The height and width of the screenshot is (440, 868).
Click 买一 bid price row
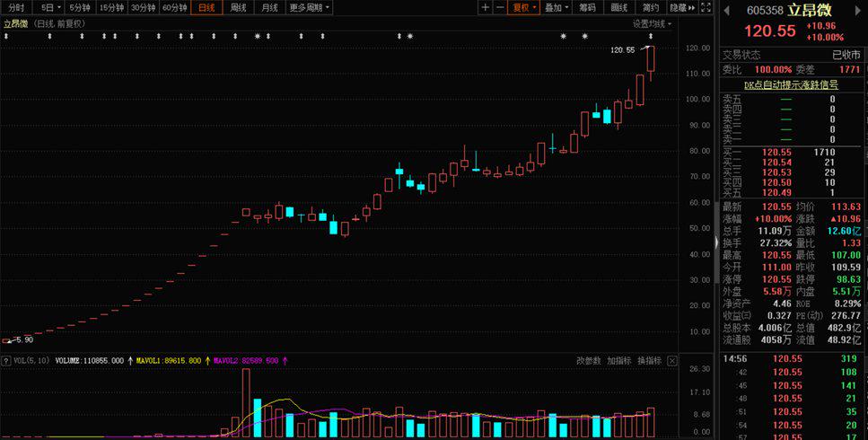(793, 152)
